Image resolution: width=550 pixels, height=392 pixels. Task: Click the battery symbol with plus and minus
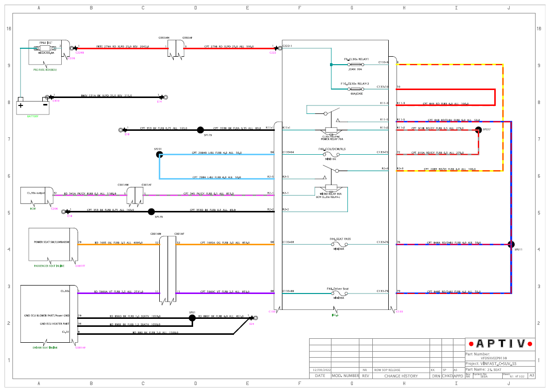click(33, 105)
